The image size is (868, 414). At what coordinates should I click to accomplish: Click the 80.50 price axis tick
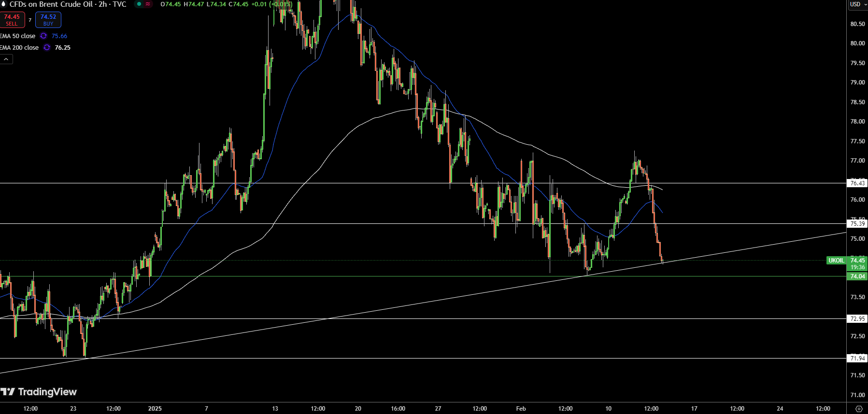click(x=857, y=24)
